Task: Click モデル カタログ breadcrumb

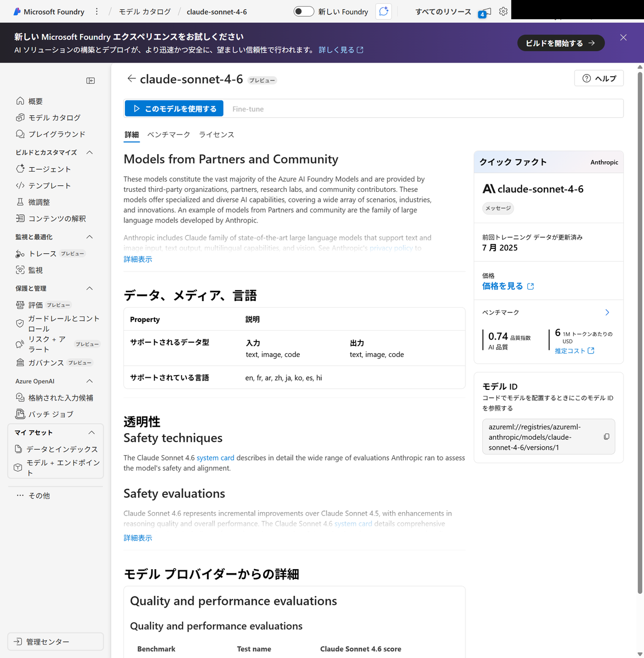Action: point(145,12)
